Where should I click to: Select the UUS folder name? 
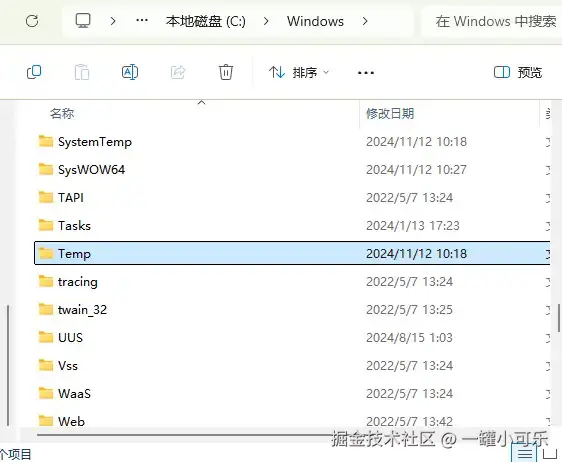[x=70, y=338]
